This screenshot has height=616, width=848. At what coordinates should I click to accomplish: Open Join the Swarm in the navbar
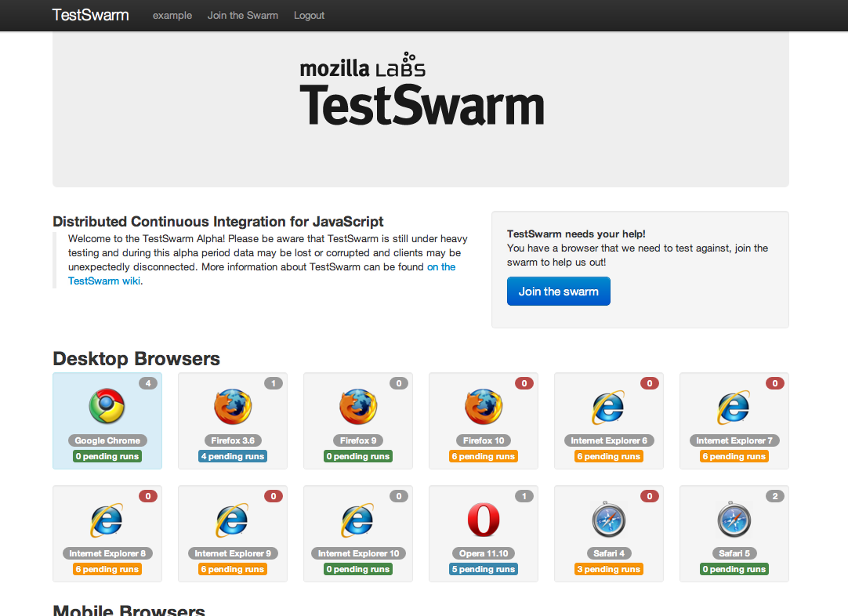(243, 16)
